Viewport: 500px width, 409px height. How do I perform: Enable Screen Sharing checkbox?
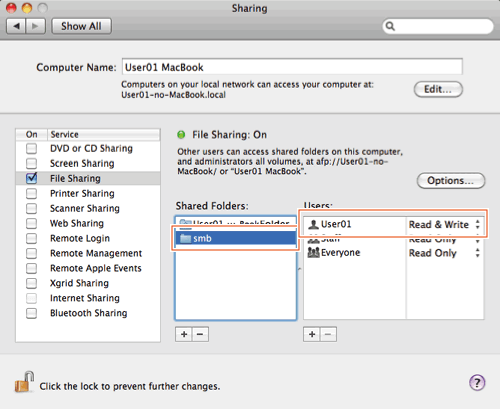pyautogui.click(x=31, y=163)
